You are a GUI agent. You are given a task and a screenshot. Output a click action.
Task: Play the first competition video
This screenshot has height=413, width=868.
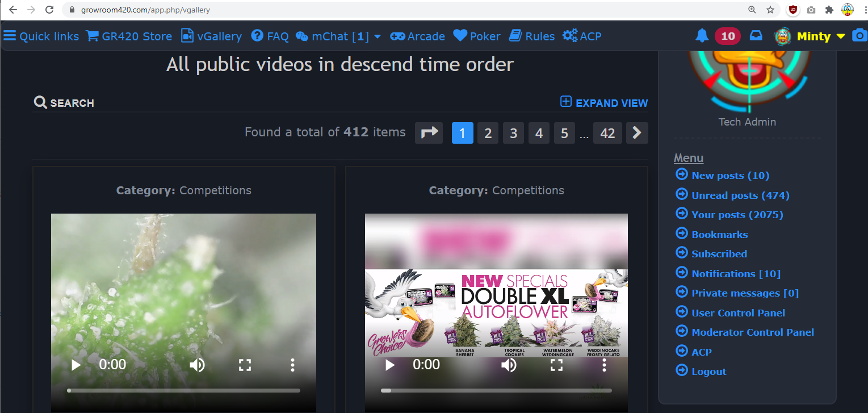[76, 365]
